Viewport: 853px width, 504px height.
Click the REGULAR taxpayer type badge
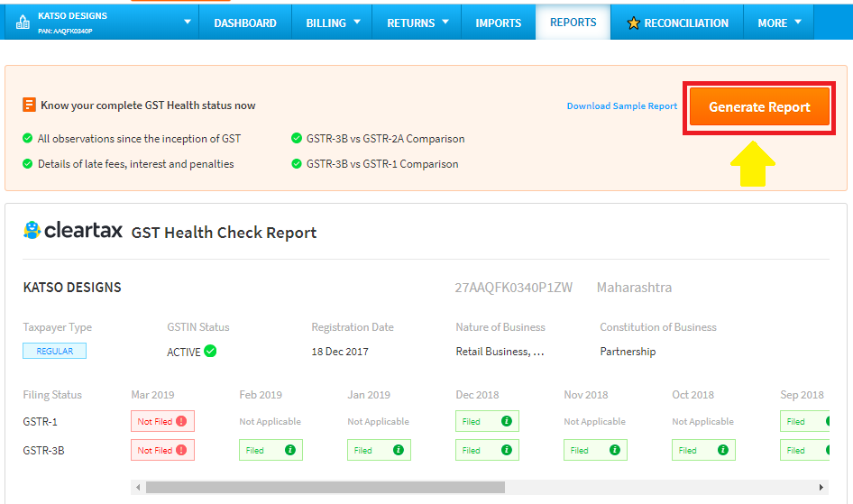[x=54, y=351]
